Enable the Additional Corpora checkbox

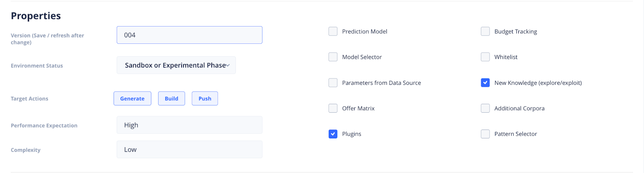(x=485, y=108)
